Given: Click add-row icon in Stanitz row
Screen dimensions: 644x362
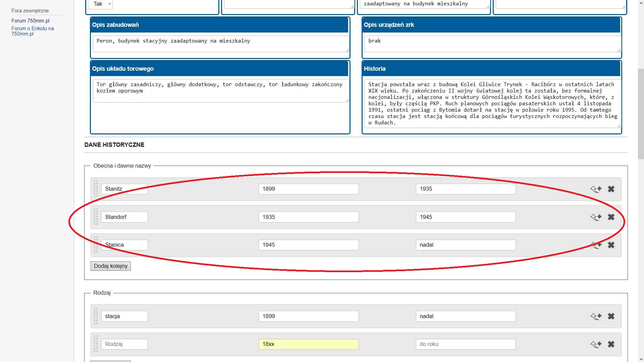Looking at the screenshot, I should 596,189.
